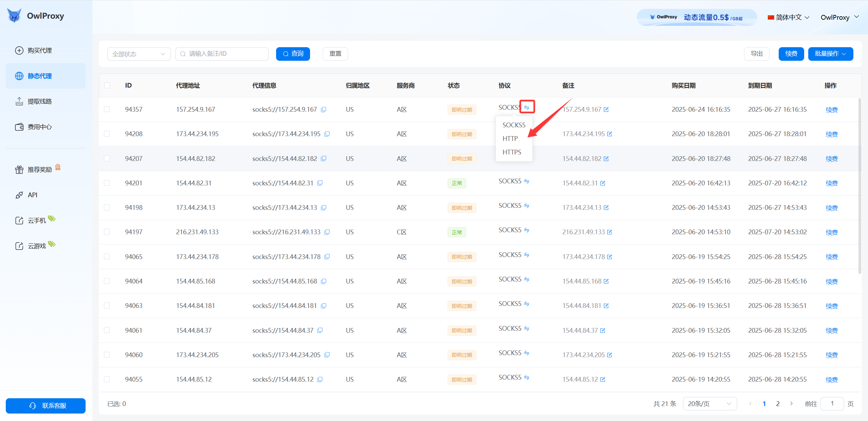Focus the 前往 page number field
Screen dimensions: 868x421
pos(832,404)
